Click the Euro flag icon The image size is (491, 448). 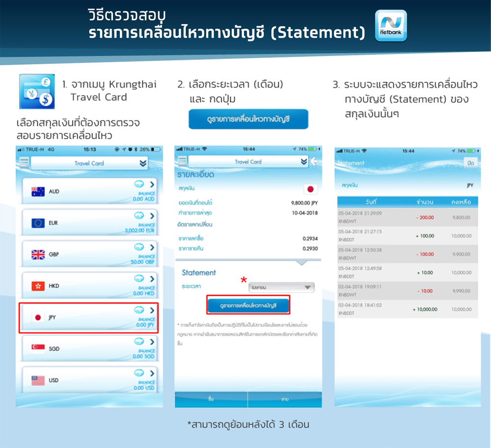point(38,223)
